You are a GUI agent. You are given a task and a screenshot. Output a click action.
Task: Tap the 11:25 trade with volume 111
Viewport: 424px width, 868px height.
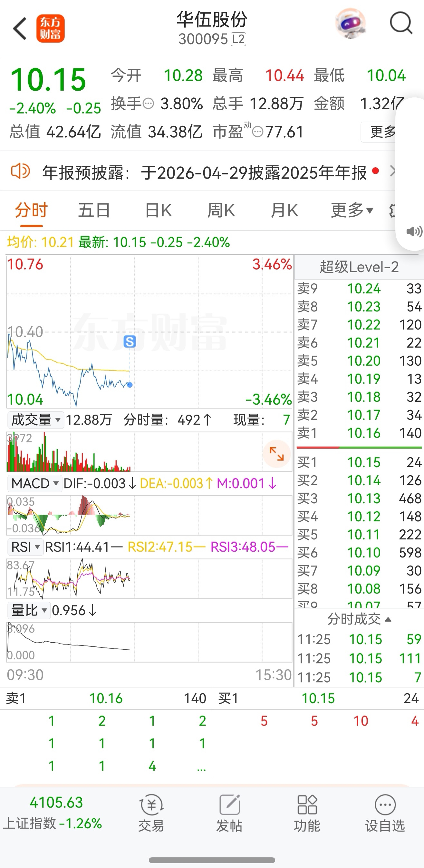tap(359, 658)
